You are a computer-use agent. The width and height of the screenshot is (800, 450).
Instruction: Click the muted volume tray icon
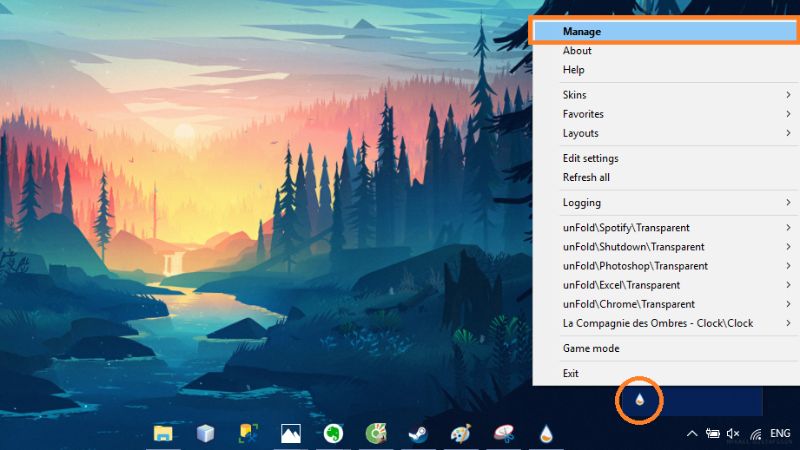coord(733,434)
